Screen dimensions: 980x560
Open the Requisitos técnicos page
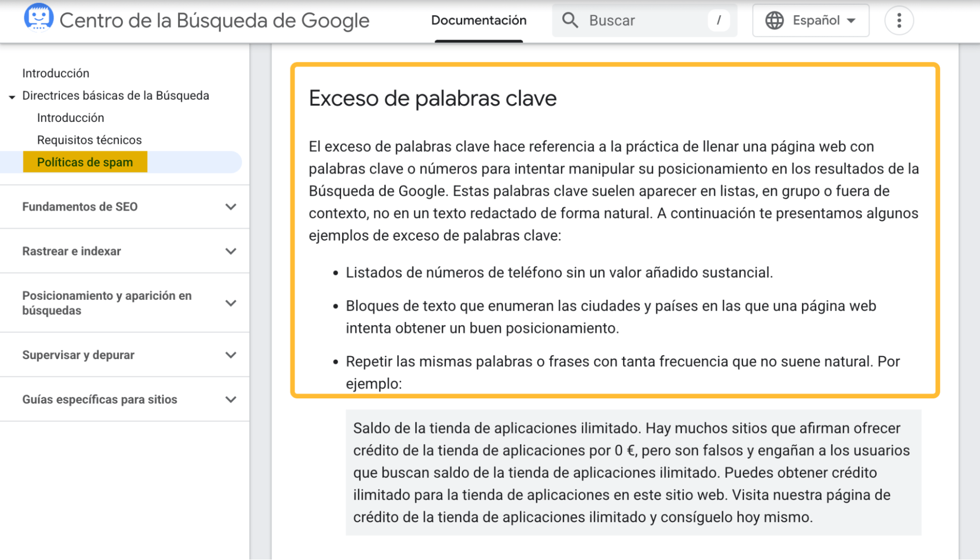[x=89, y=140]
